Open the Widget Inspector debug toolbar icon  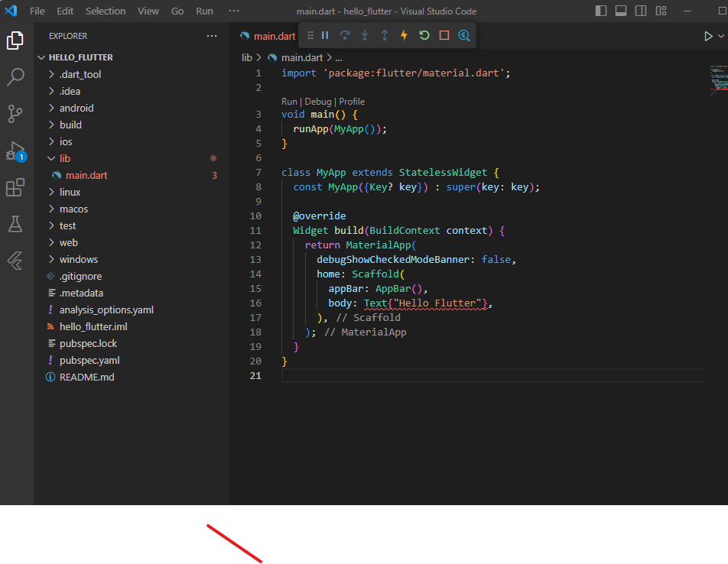(464, 35)
